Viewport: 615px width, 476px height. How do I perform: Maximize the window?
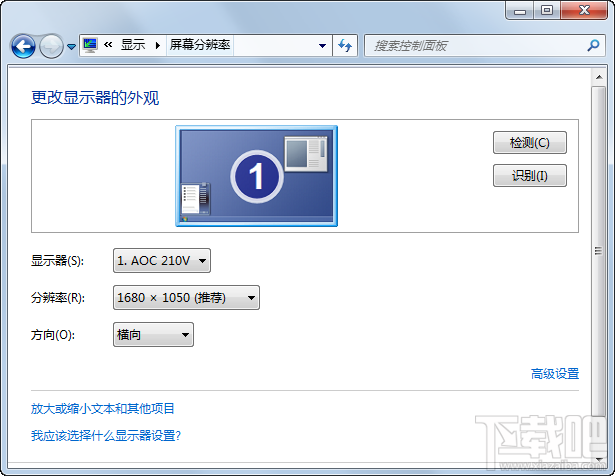pyautogui.click(x=547, y=11)
